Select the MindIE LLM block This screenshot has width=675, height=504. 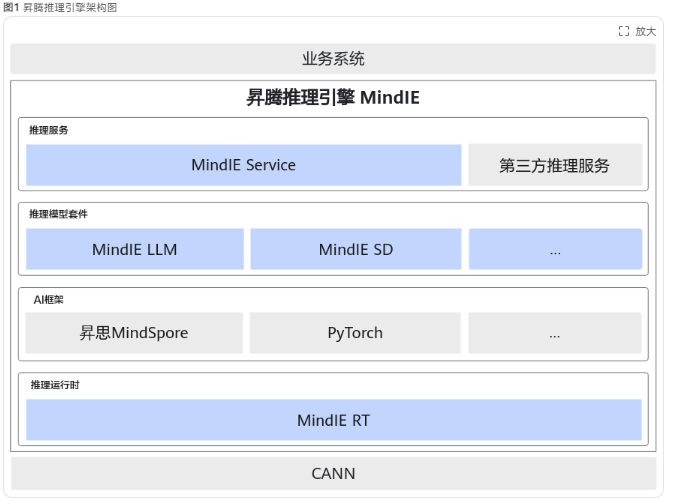point(135,249)
